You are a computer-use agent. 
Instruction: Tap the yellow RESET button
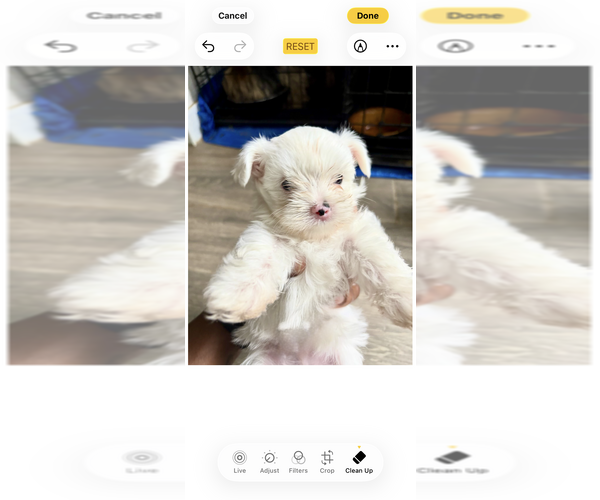pos(300,46)
